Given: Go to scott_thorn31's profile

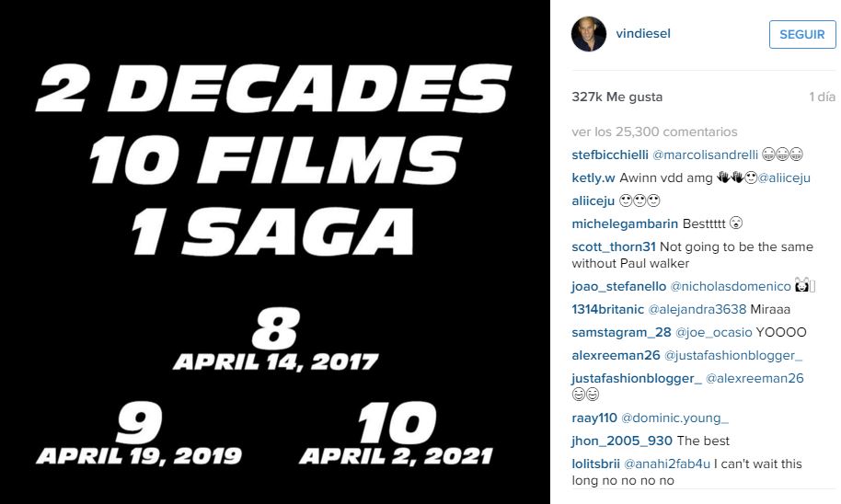Looking at the screenshot, I should (614, 246).
